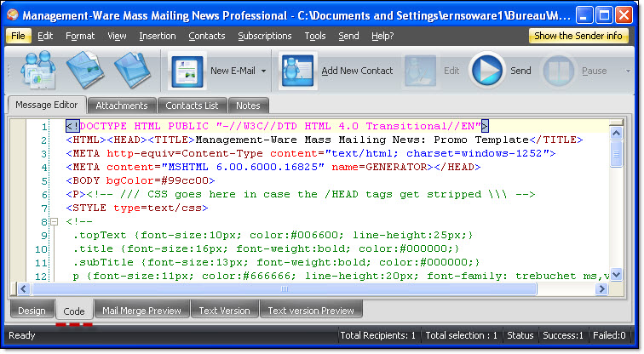
Task: Click the Edit toolbar label
Action: (451, 71)
